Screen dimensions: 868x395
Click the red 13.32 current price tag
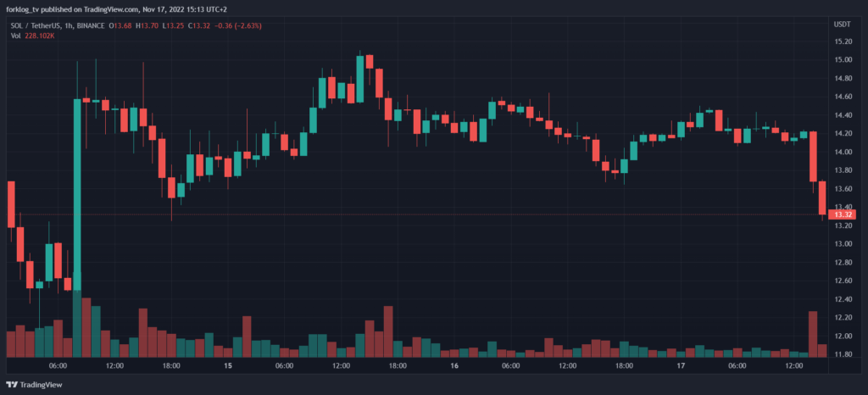coord(843,215)
